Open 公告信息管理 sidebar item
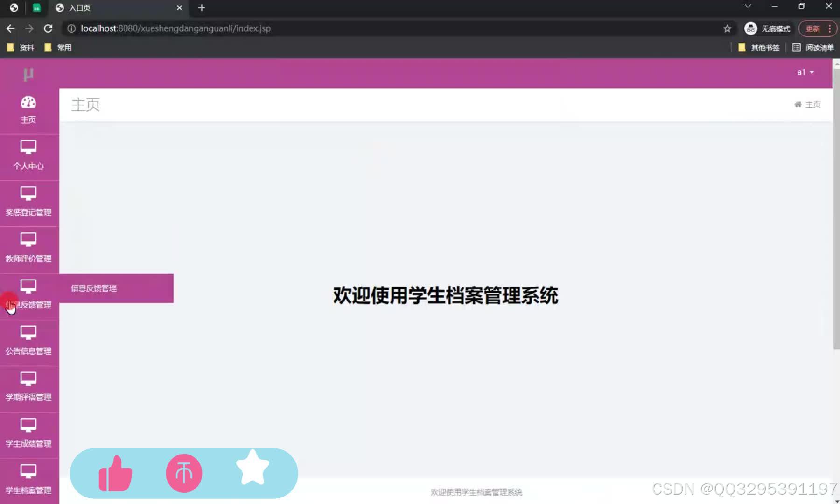The width and height of the screenshot is (840, 504). [x=28, y=341]
